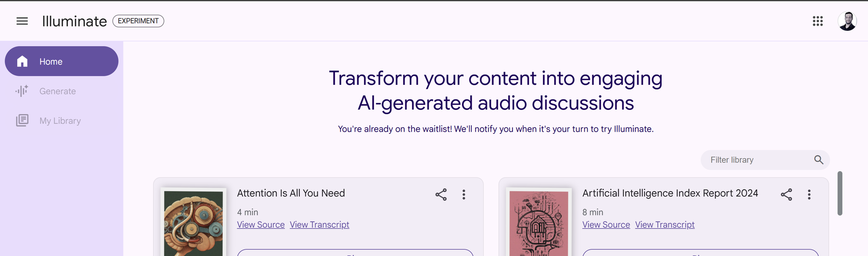This screenshot has width=868, height=256.
Task: Share Artificial Intelligence Index Report 2024
Action: [786, 194]
